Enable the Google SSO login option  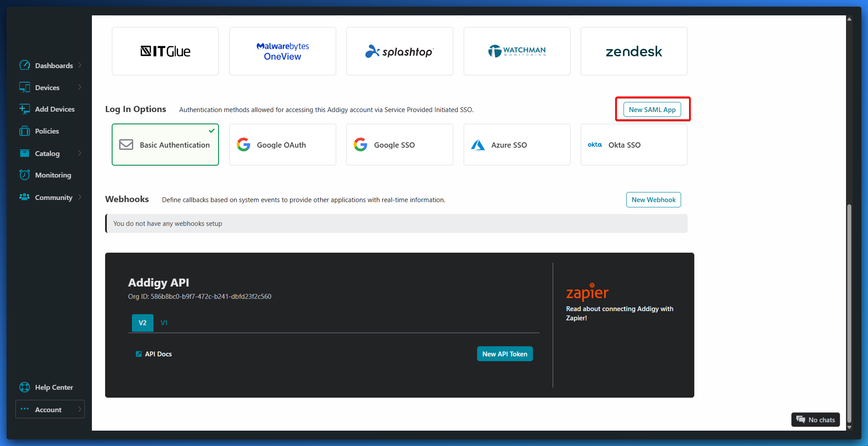[400, 145]
